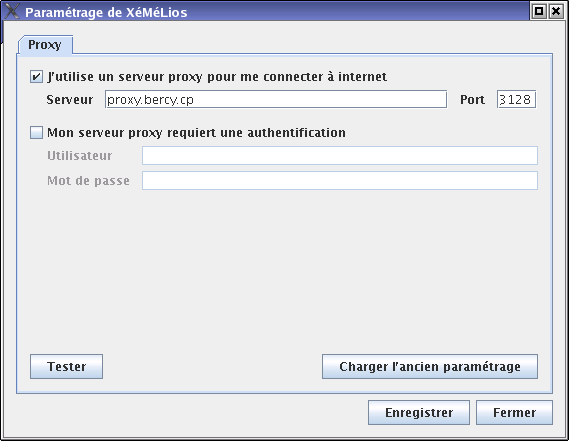The image size is (569, 441).
Task: Enable 'Mon serveur proxy requiert une authentification' checkbox
Action: (36, 132)
